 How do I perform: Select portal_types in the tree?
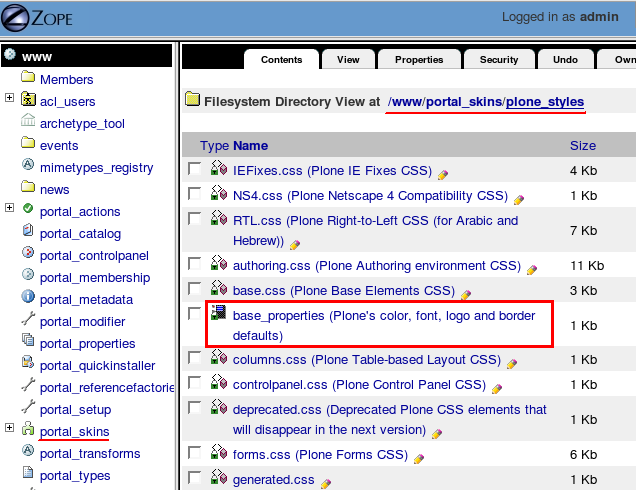click(75, 475)
